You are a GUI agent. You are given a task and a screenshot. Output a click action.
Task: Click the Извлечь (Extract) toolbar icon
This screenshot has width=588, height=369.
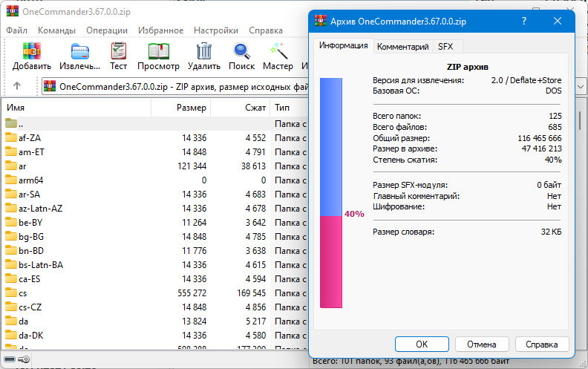pyautogui.click(x=80, y=51)
